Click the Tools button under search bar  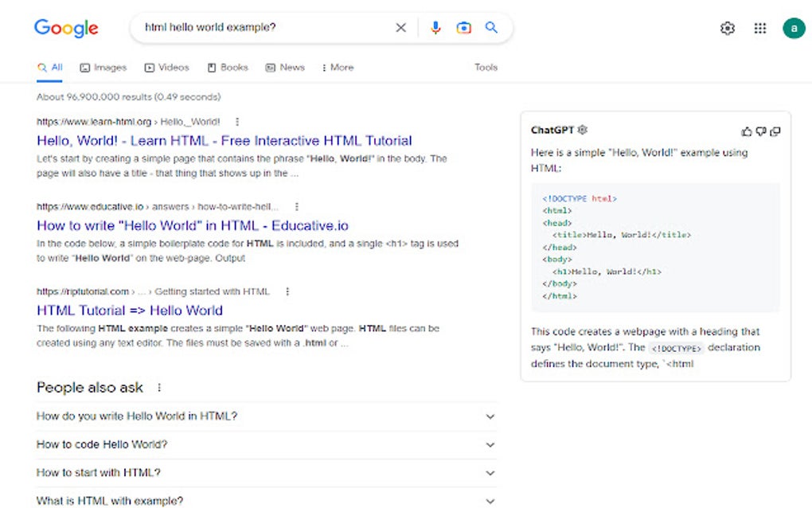pyautogui.click(x=486, y=68)
